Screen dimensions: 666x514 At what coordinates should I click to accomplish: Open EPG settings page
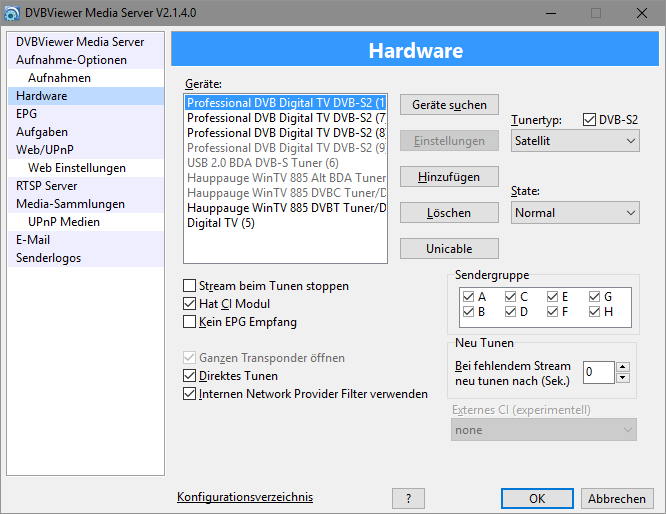pos(86,114)
